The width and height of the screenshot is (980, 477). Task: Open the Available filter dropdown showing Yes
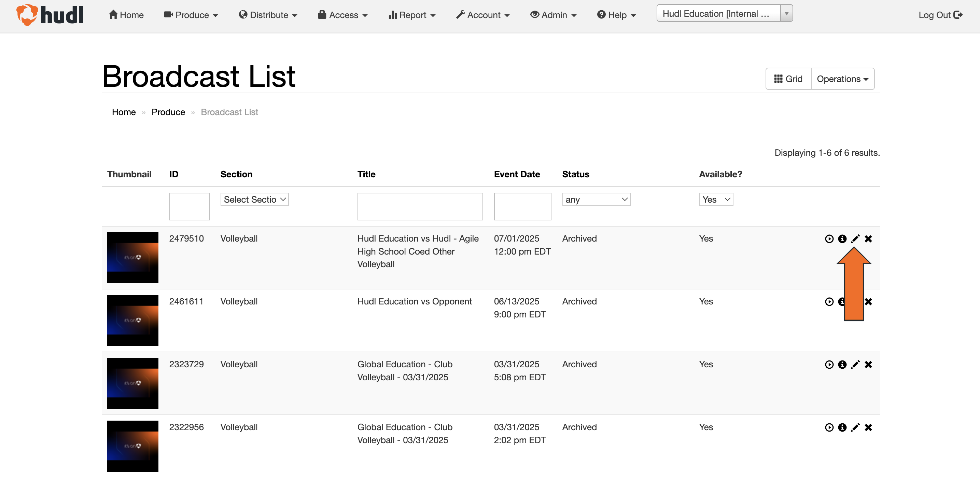tap(716, 200)
